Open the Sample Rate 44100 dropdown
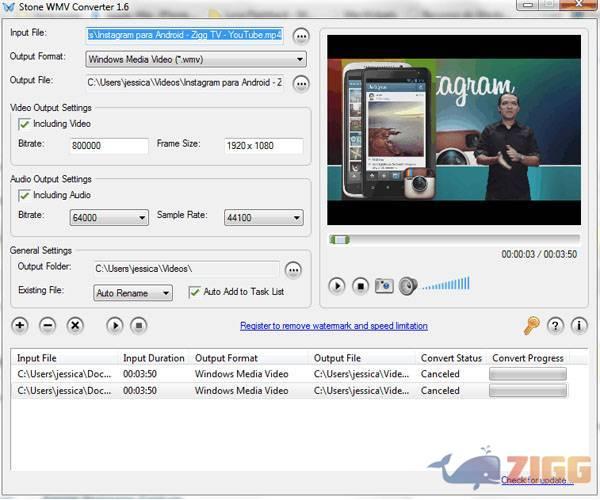 (x=264, y=218)
